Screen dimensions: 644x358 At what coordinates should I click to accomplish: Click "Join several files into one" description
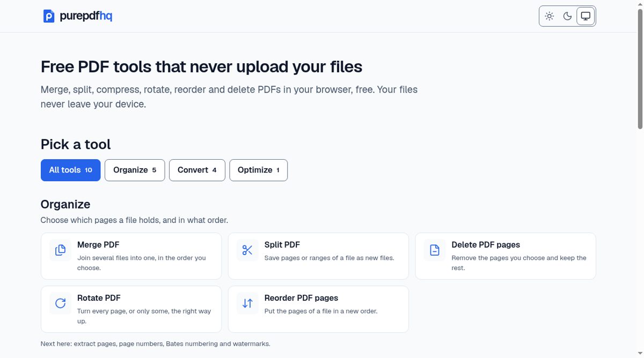[142, 263]
